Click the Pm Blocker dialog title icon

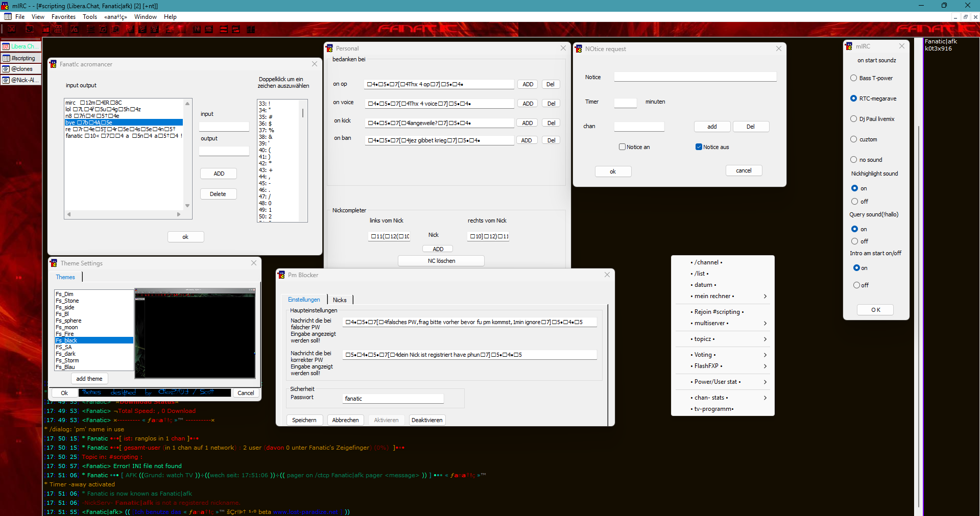(x=281, y=275)
